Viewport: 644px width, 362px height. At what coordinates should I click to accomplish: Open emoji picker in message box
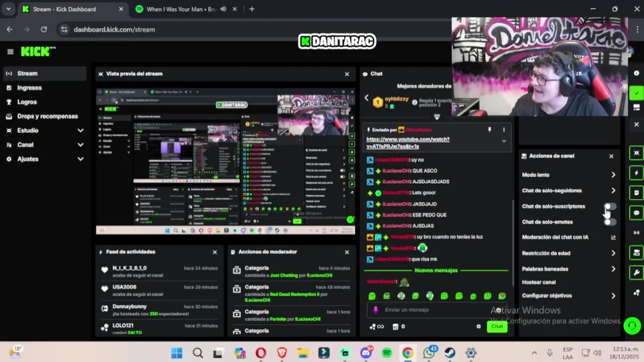(499, 310)
